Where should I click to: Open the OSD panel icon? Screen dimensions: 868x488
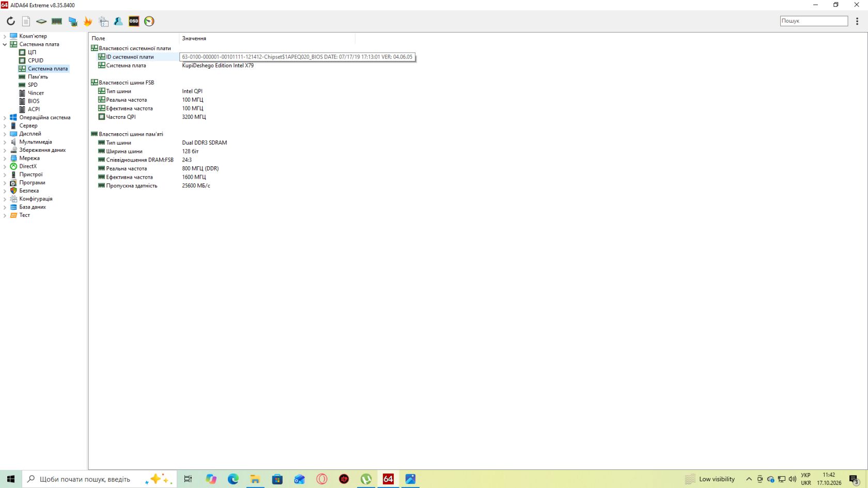134,21
